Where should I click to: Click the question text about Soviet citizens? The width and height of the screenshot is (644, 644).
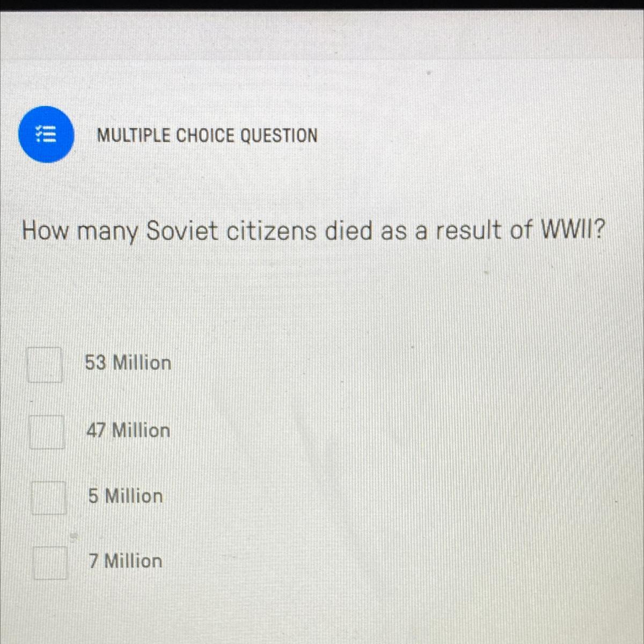[x=313, y=232]
